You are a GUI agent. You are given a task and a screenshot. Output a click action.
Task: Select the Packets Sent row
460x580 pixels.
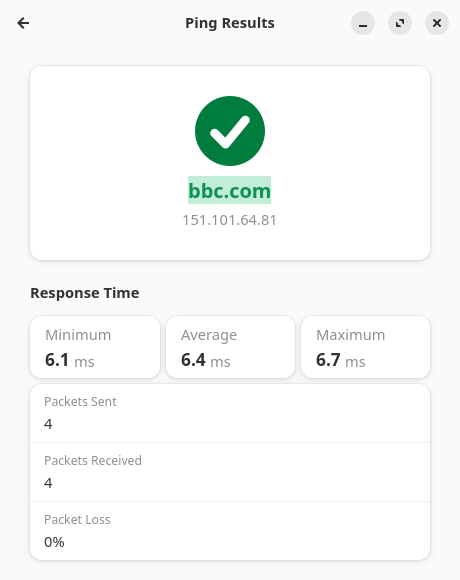click(230, 413)
